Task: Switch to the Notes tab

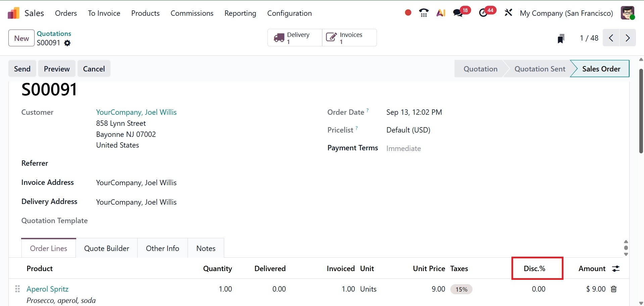Action: (x=206, y=248)
